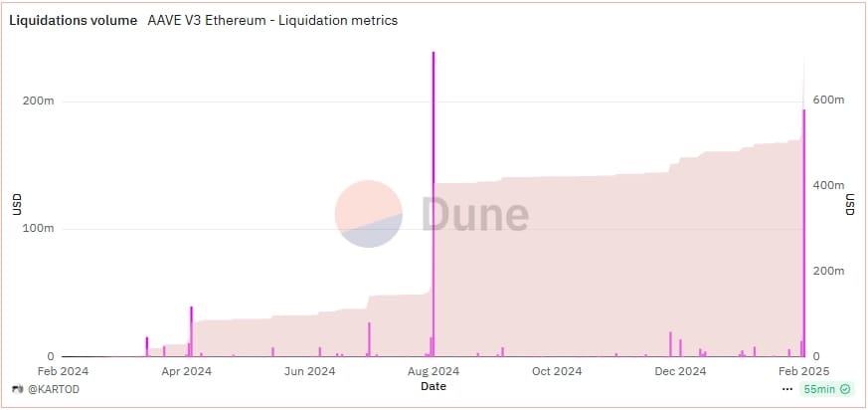Click the AAVE V3 Ethereum query subtitle
Screen dimensions: 868x410
pyautogui.click(x=271, y=20)
